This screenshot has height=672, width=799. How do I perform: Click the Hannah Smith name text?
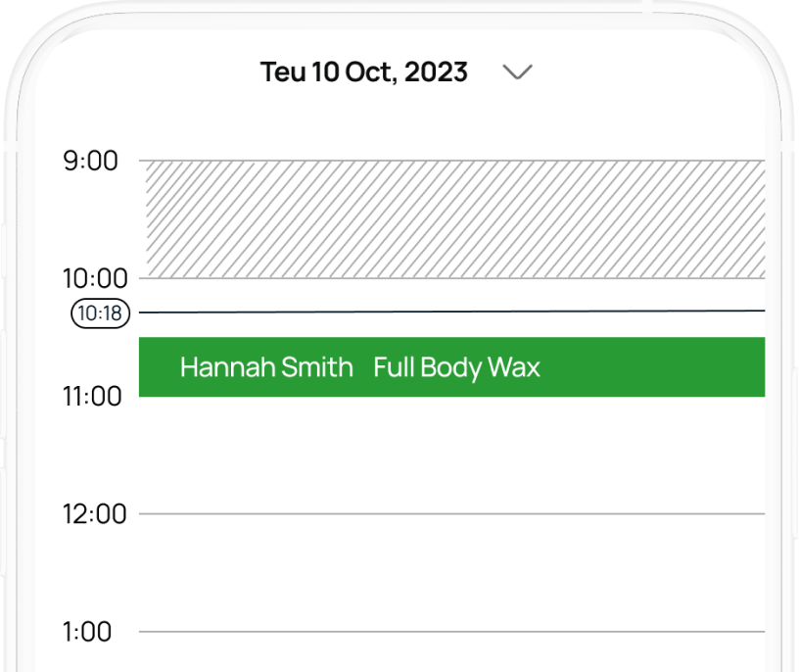coord(266,367)
